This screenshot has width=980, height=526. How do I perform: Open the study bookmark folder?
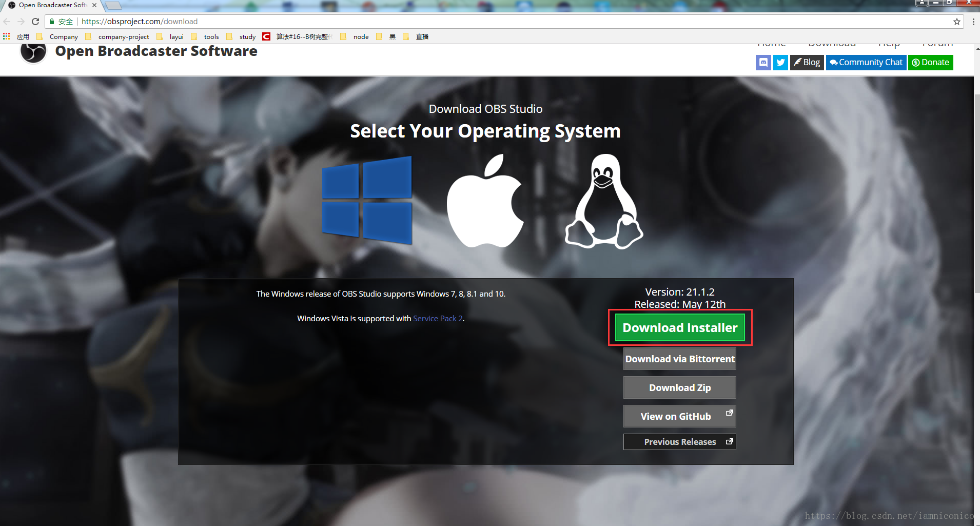pyautogui.click(x=241, y=36)
